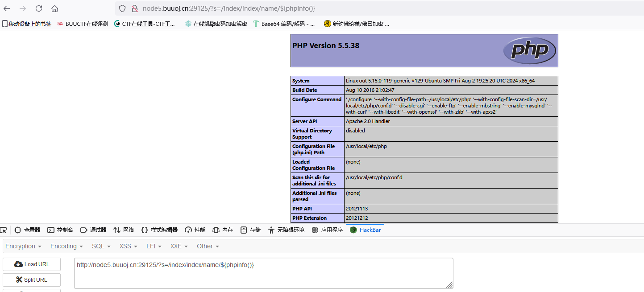Click the Build Date value Aug 10 2016
Image resolution: width=644 pixels, height=292 pixels.
[370, 90]
